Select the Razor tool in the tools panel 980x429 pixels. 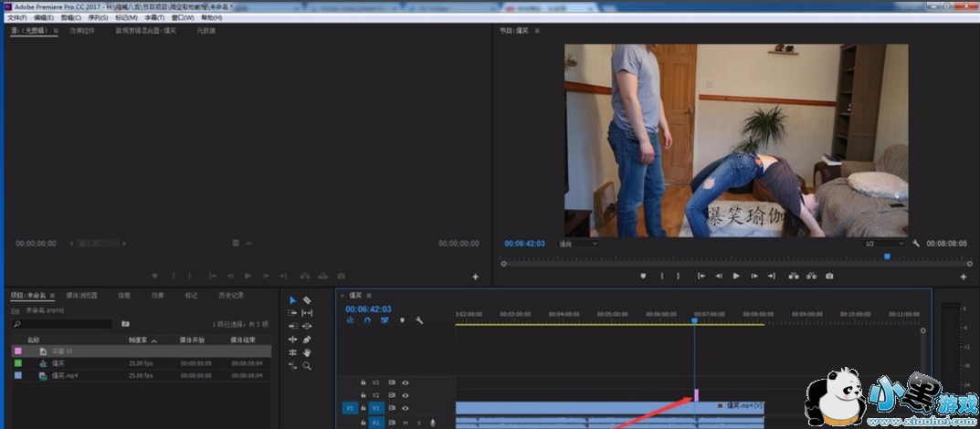307,300
